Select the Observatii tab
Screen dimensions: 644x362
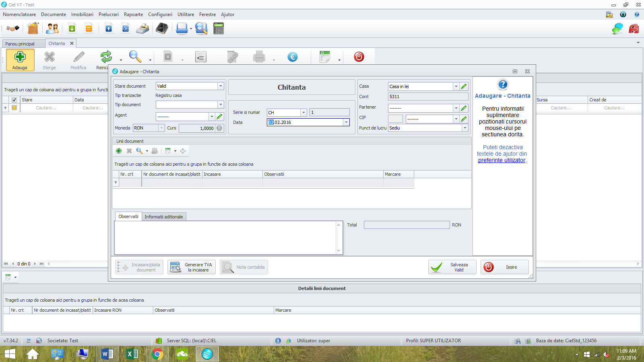128,216
